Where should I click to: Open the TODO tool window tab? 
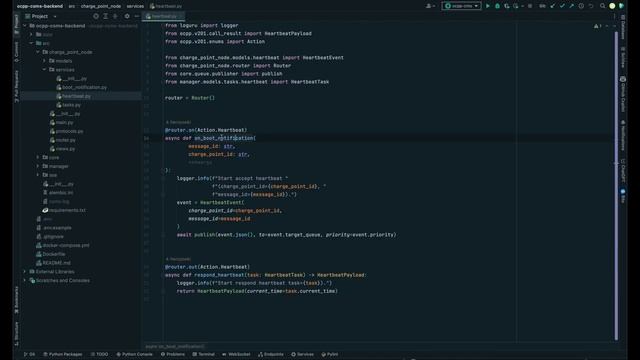coord(100,354)
